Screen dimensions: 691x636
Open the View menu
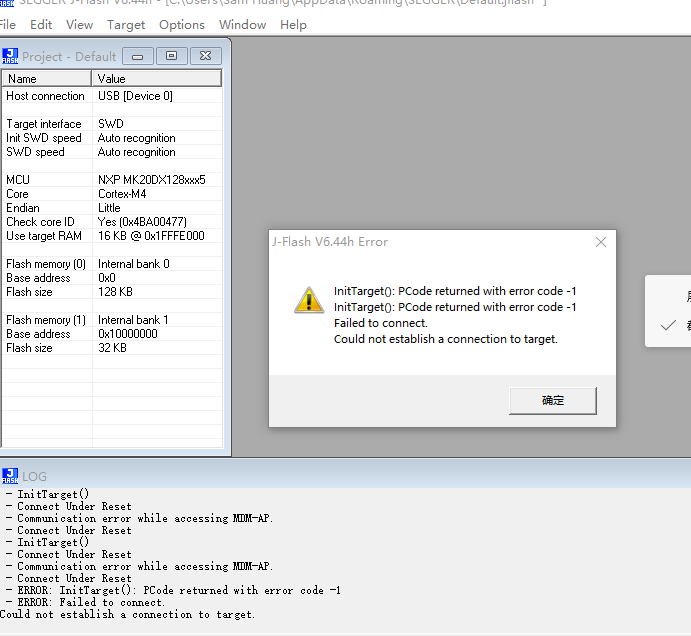pyautogui.click(x=79, y=25)
